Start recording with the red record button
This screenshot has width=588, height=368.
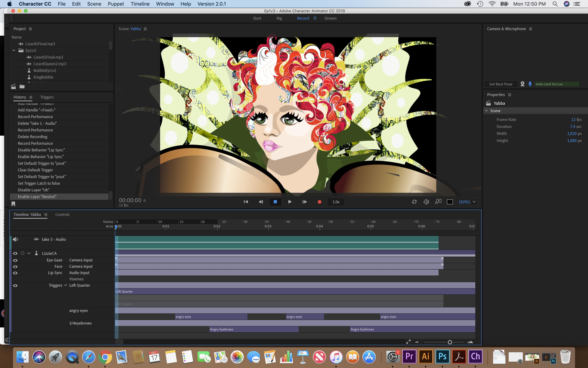pos(320,202)
